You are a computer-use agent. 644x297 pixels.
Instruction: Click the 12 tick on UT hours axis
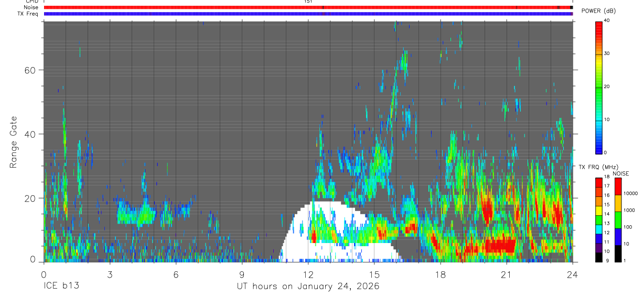click(x=308, y=274)
